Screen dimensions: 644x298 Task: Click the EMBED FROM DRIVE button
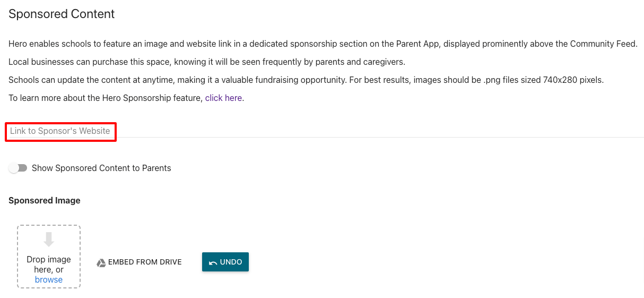[x=139, y=262]
